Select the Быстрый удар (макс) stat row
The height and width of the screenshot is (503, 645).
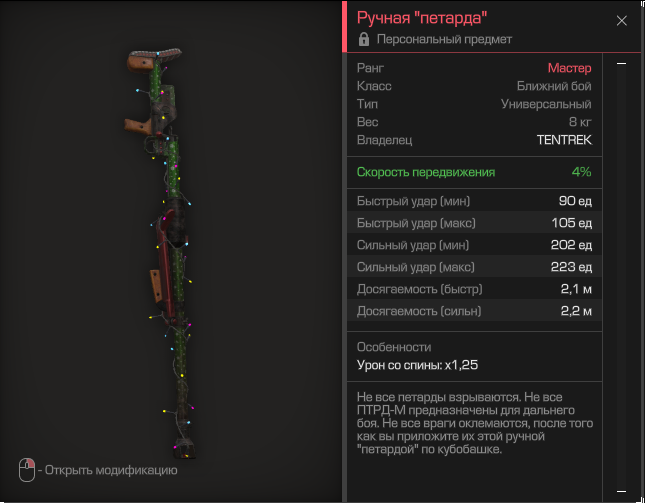(x=474, y=223)
